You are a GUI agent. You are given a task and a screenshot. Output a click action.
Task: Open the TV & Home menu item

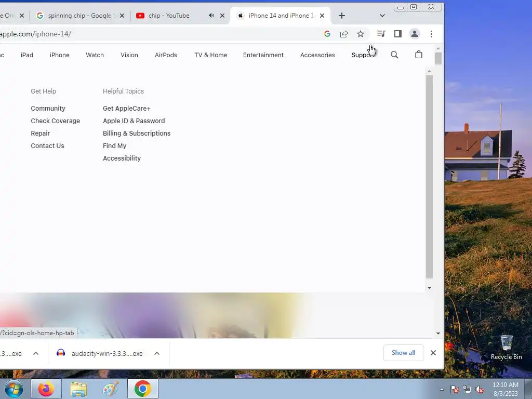211,55
